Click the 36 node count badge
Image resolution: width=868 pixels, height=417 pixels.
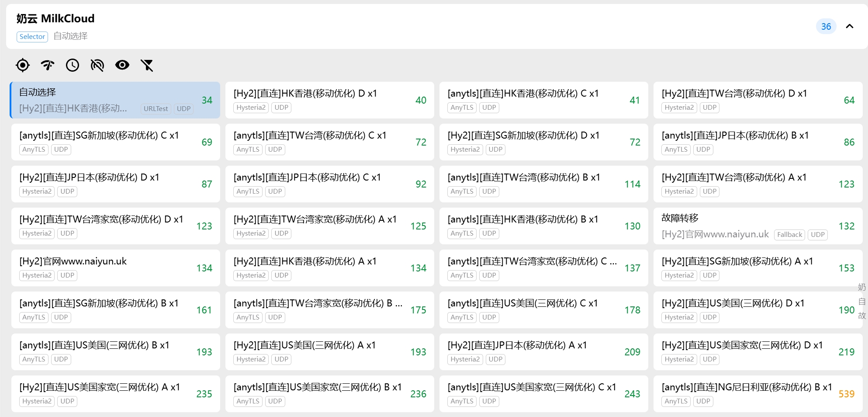coord(826,26)
